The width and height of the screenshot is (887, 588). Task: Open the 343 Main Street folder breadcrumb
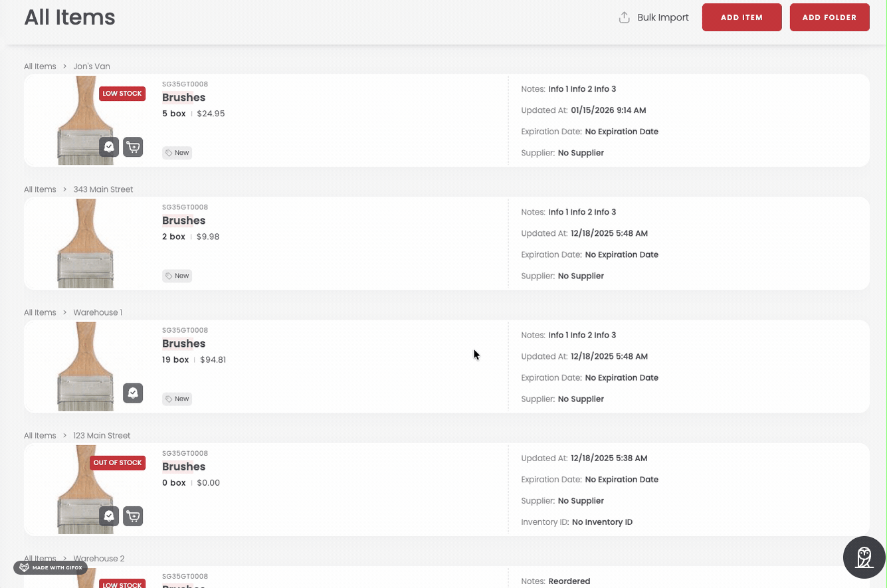click(103, 189)
